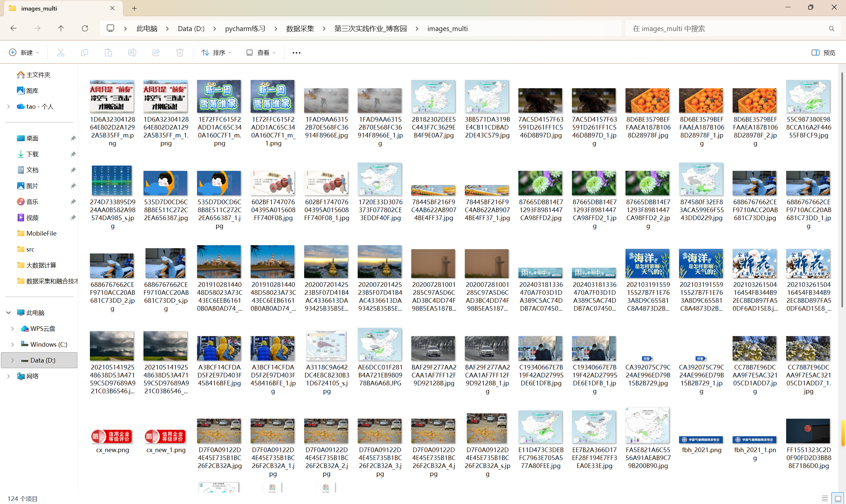The image size is (846, 504).
Task: Click the Copy icon in toolbar
Action: (x=85, y=53)
